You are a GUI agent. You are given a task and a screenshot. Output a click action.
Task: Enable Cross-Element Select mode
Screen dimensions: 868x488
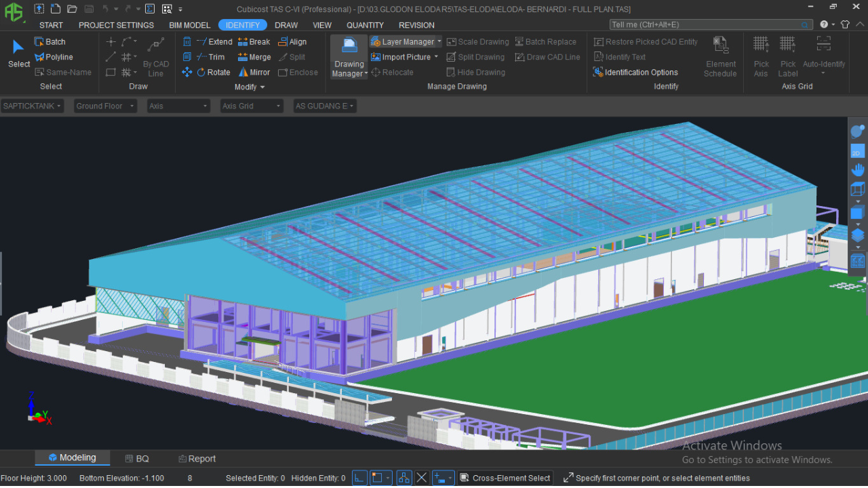[505, 478]
